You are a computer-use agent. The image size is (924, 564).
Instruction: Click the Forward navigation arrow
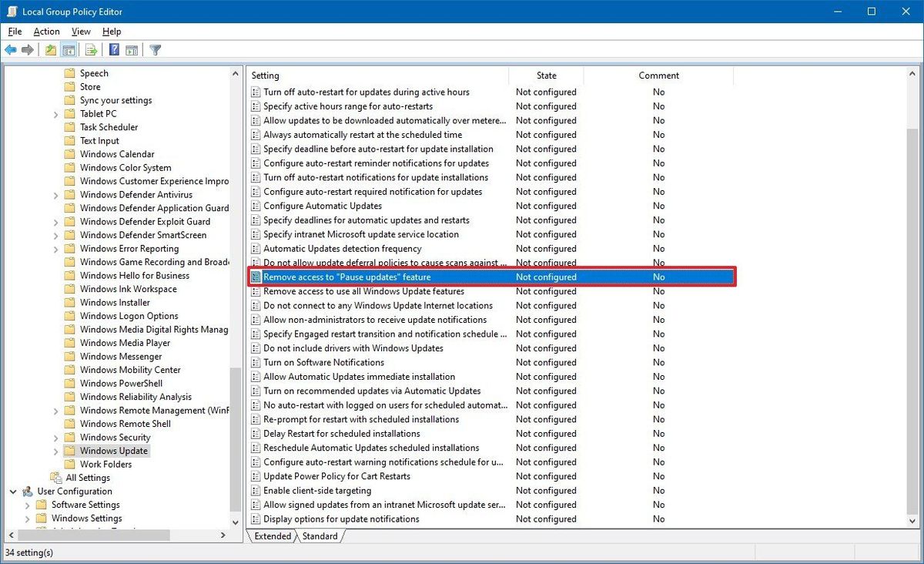coord(28,49)
